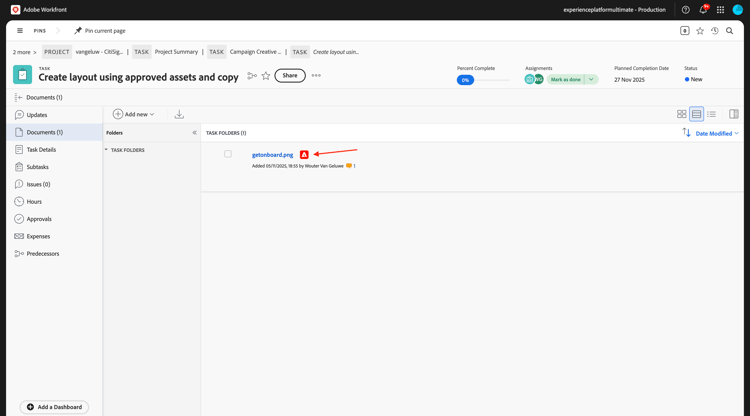
Task: Expand the 2 more breadcrumb
Action: click(24, 52)
